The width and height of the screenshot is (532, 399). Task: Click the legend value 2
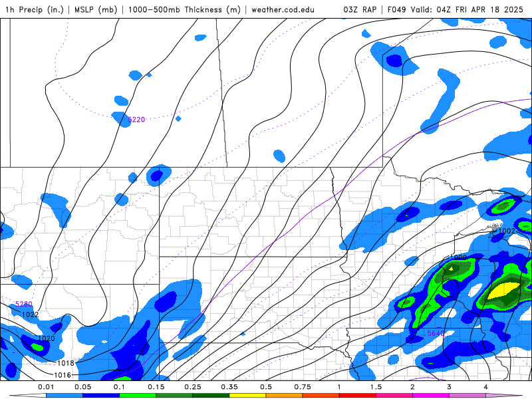(x=412, y=387)
